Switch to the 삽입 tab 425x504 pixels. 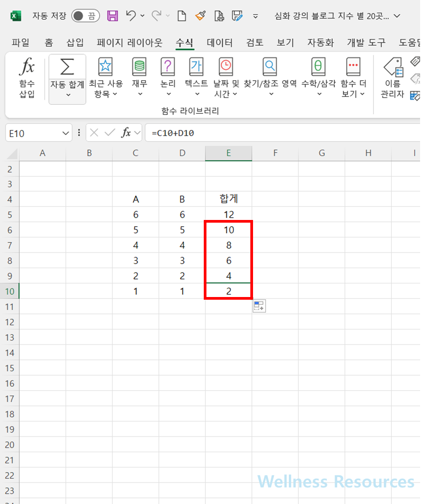click(x=75, y=43)
